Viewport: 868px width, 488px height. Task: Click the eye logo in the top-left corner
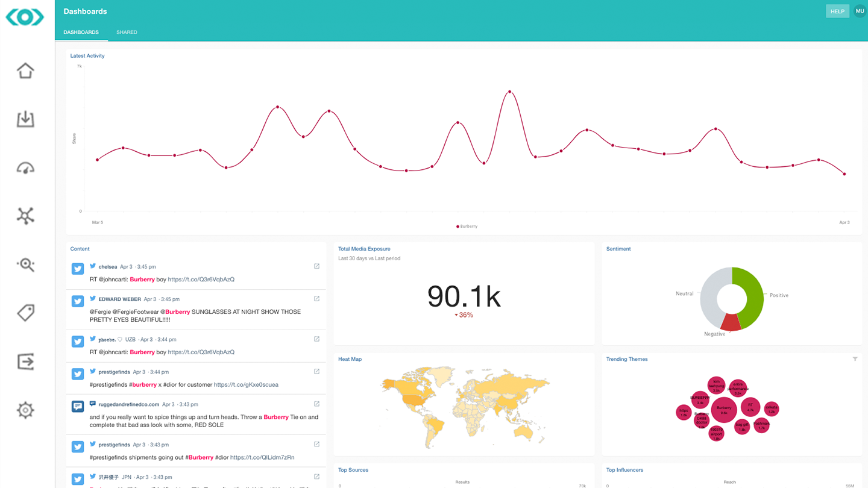click(25, 18)
